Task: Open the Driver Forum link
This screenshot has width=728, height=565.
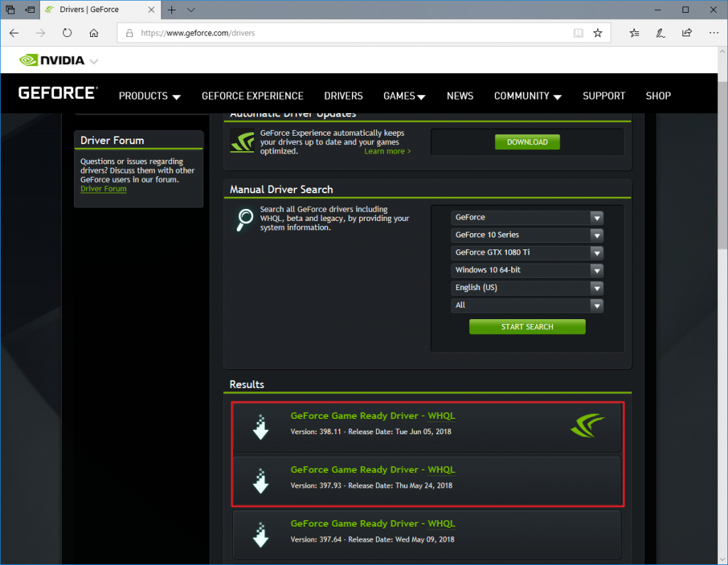Action: (103, 189)
